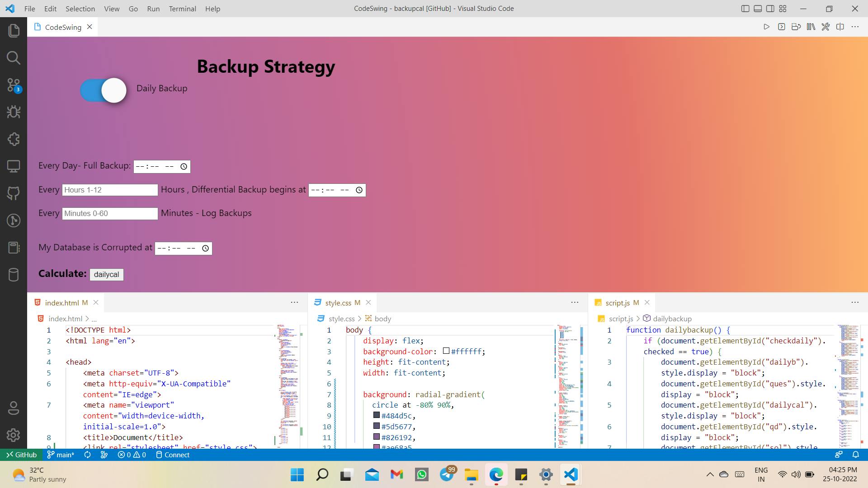Screen dimensions: 868x488
Task: Toggle Primary Side Bar layout icon
Action: 745,9
